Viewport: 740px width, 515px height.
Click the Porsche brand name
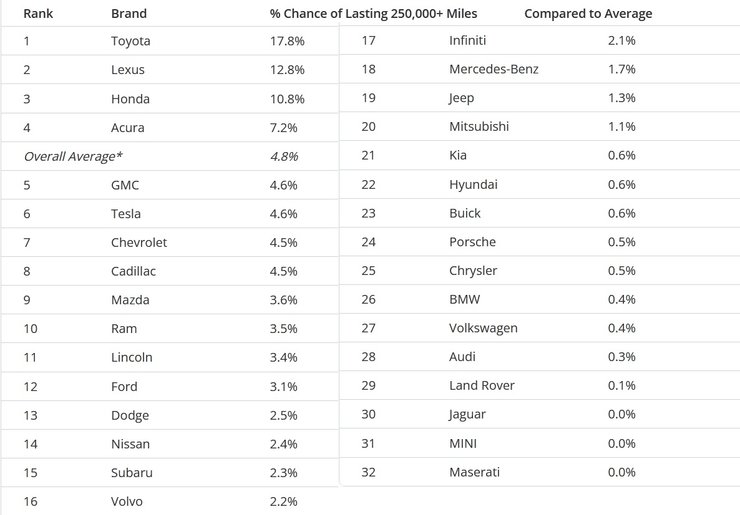pyautogui.click(x=472, y=242)
